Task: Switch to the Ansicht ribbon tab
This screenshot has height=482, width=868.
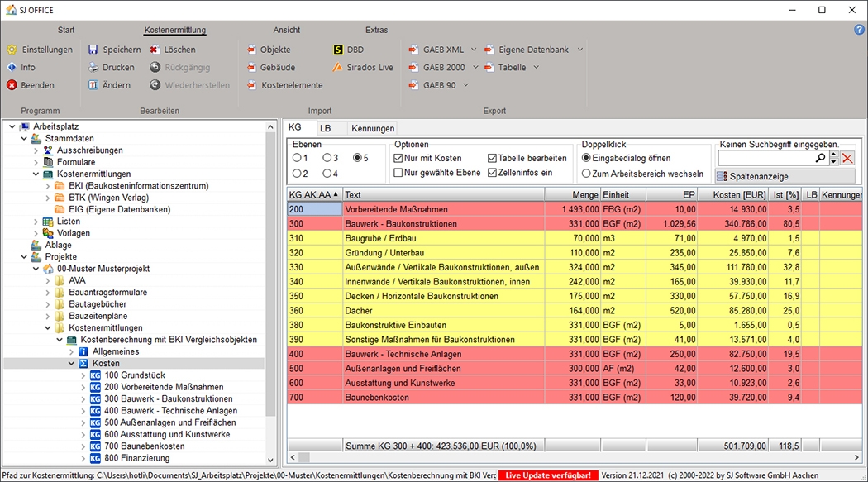Action: tap(287, 31)
